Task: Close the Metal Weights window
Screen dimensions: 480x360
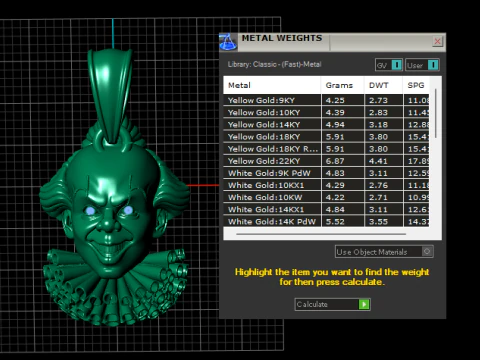Action: click(437, 41)
